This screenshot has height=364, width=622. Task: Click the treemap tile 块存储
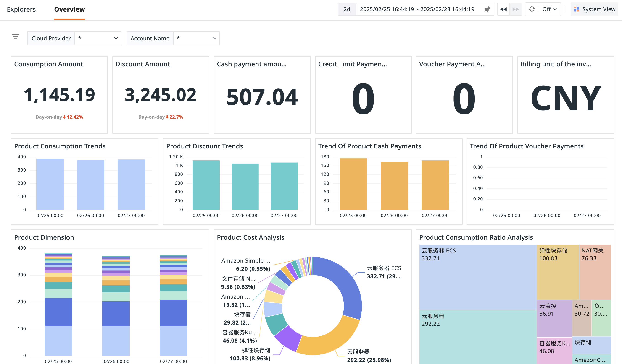pyautogui.click(x=591, y=345)
